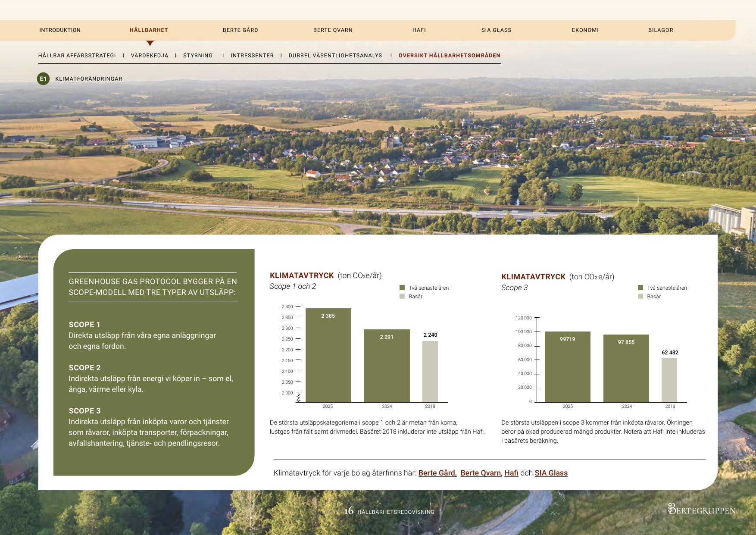Screen dimensions: 756x535
Task: Click page number 16 in footer
Action: click(349, 511)
